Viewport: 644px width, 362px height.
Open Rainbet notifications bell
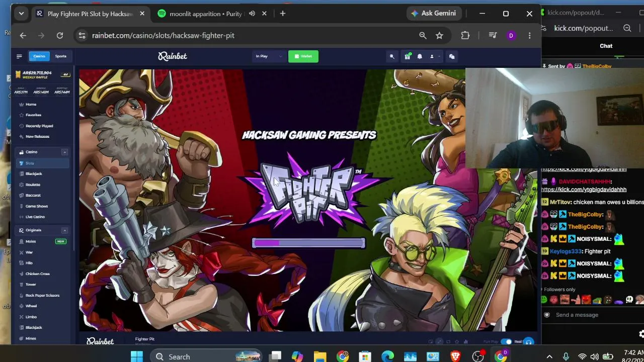coord(420,56)
